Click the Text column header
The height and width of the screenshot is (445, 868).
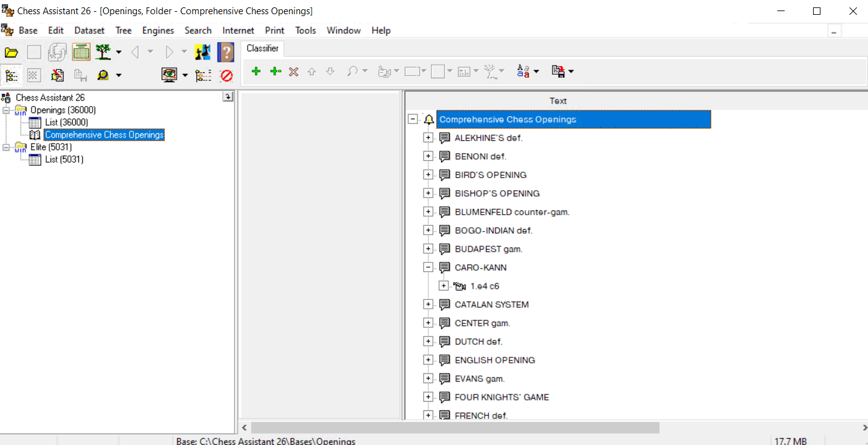pos(558,101)
